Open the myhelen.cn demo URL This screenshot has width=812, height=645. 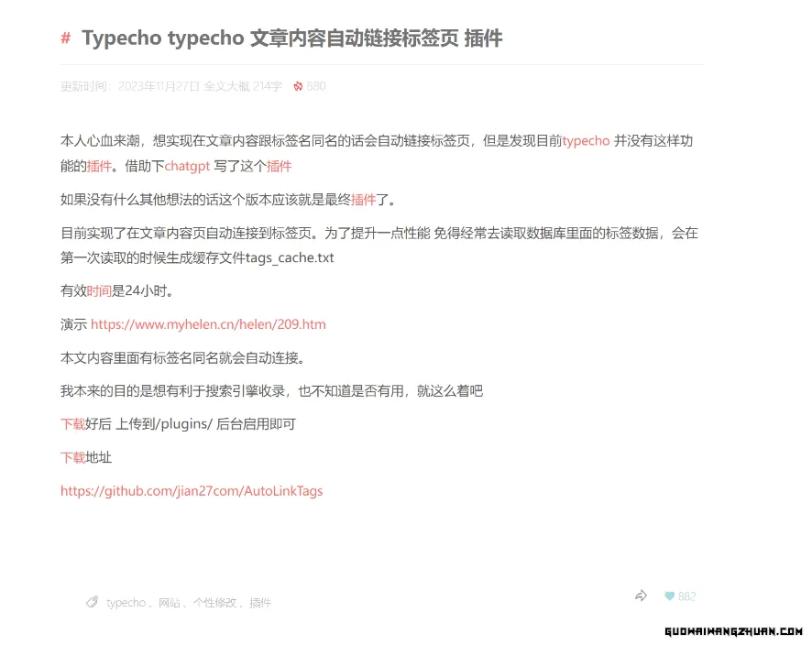[x=208, y=324]
